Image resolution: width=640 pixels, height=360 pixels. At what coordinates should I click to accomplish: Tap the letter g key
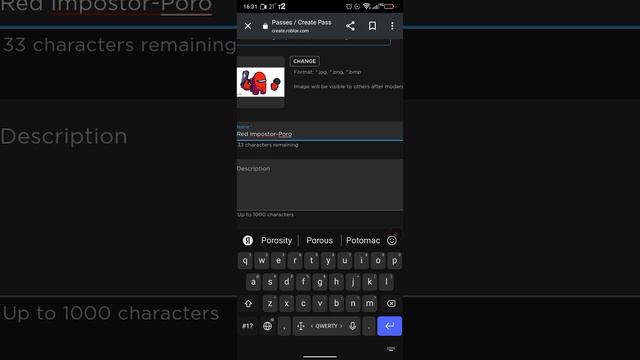320,282
